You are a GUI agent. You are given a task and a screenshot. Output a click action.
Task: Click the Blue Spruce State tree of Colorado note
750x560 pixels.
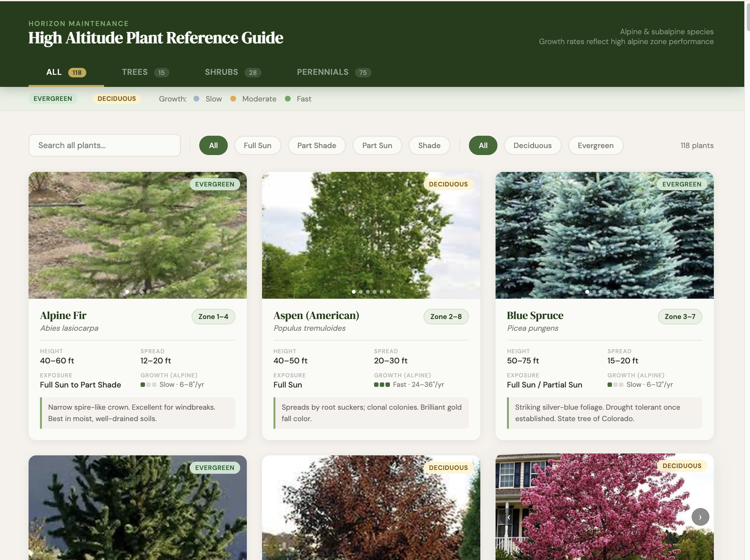[604, 413]
